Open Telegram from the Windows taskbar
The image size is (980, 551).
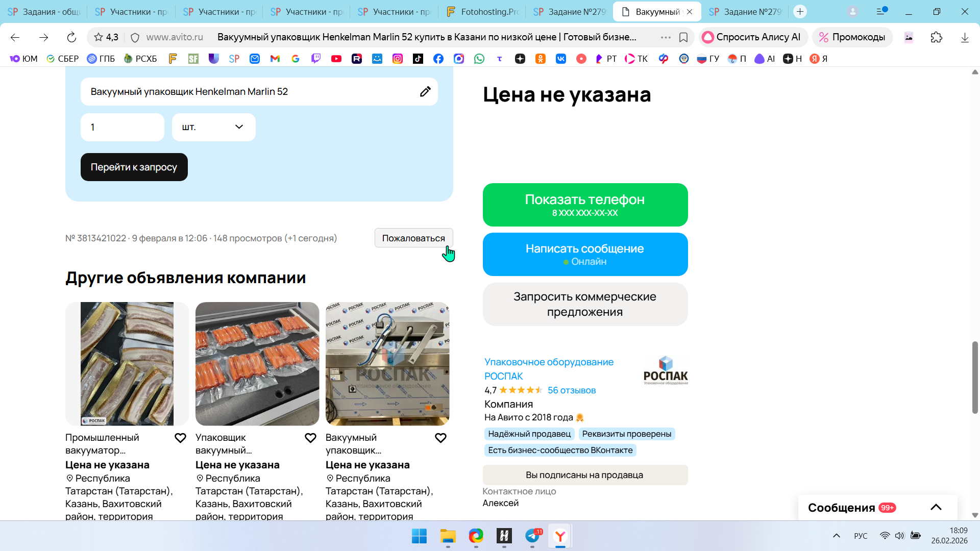point(532,536)
